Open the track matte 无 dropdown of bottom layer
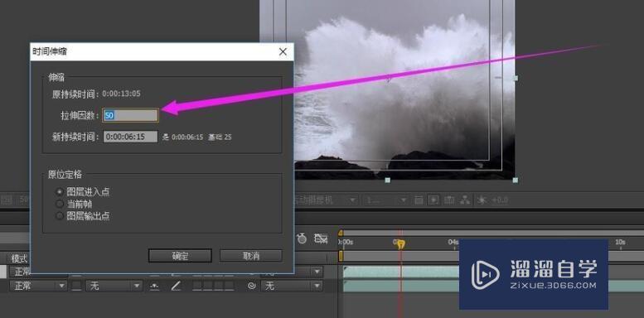 click(x=114, y=286)
